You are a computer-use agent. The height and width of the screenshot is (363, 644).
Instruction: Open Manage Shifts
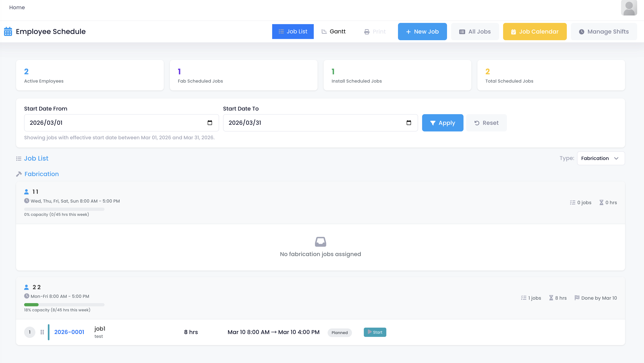pyautogui.click(x=604, y=32)
